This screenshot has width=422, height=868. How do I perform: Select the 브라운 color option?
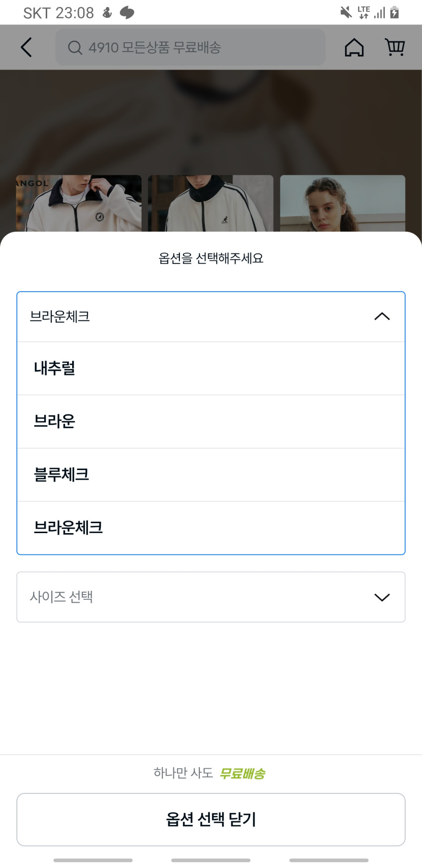211,421
